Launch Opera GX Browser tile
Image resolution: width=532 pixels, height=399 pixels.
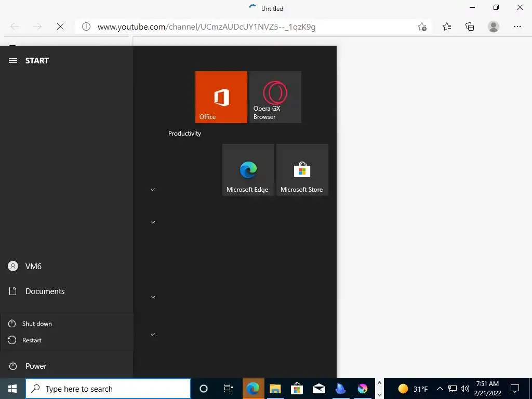coord(275,97)
